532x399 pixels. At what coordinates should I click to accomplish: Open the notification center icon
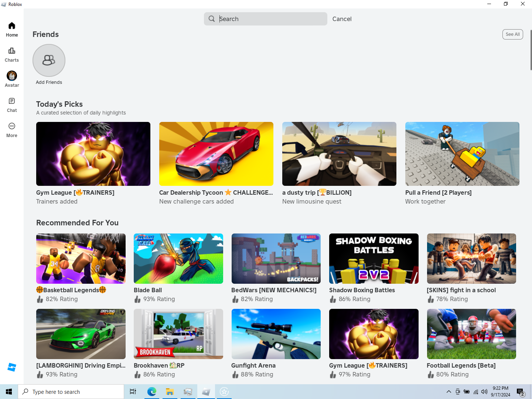[x=521, y=392]
